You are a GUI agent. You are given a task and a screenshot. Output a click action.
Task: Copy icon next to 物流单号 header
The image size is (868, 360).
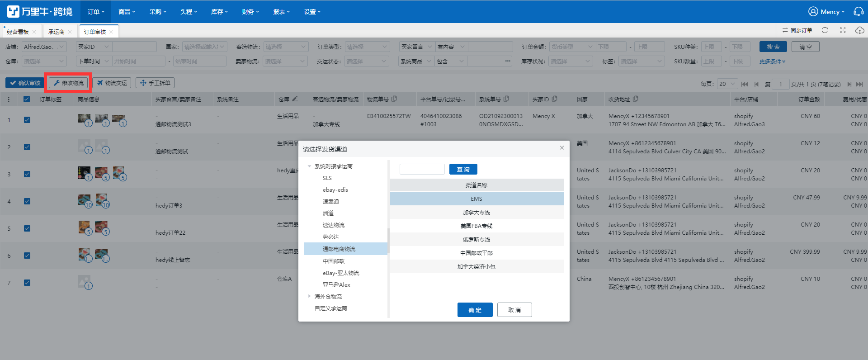tap(394, 99)
